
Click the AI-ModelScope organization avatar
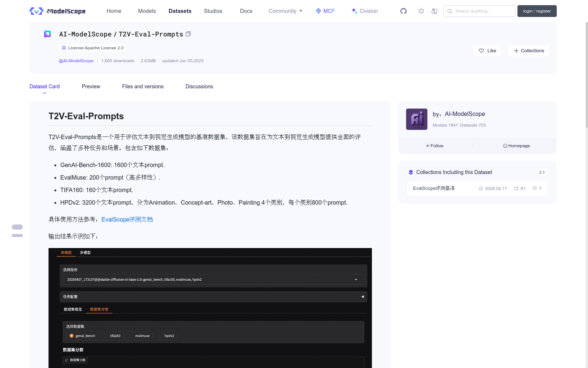[x=417, y=119]
